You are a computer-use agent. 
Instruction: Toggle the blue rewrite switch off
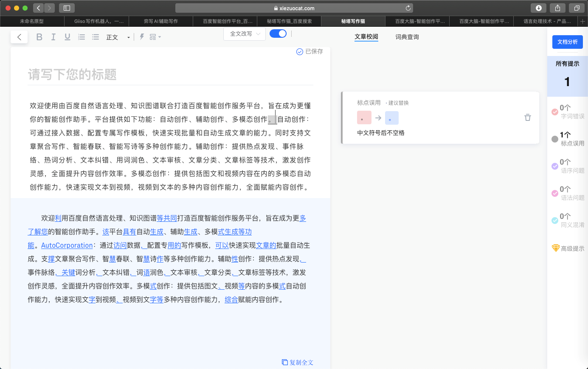[x=278, y=34]
